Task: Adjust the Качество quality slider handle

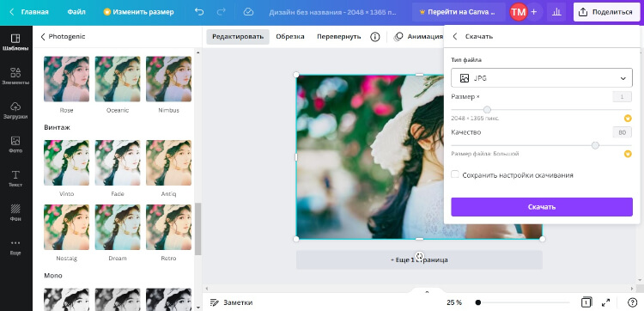Action: 595,145
